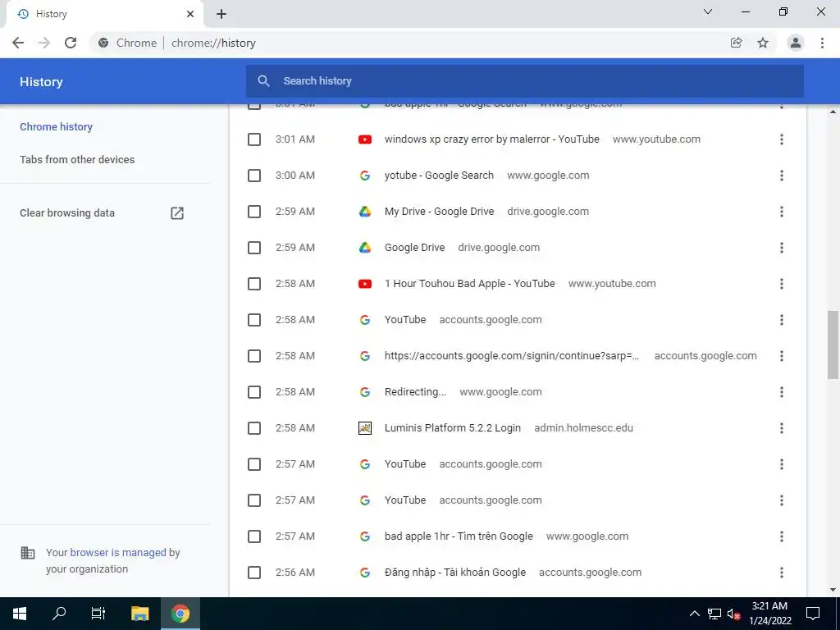Show hidden system tray icons
The width and height of the screenshot is (840, 630).
pos(694,614)
